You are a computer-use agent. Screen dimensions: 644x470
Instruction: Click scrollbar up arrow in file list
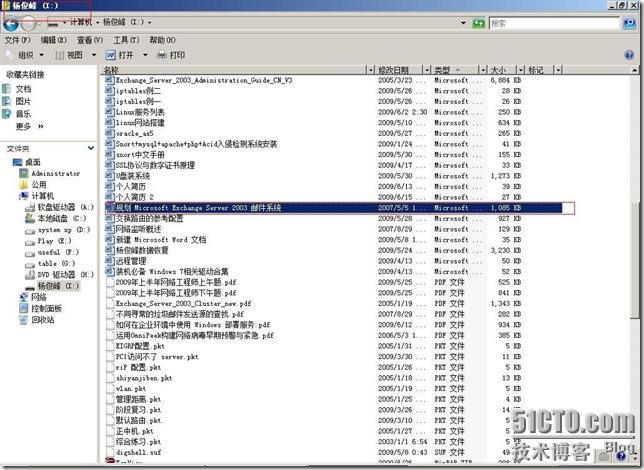(635, 70)
